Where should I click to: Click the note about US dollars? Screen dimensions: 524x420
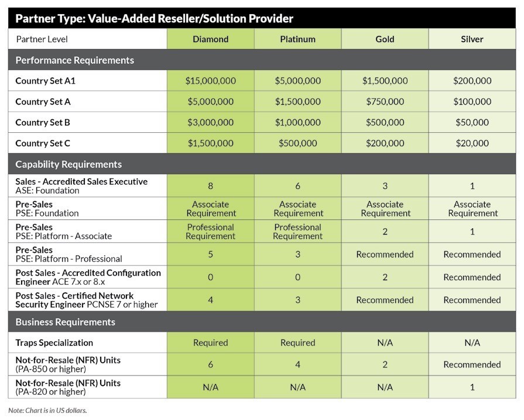[47, 411]
